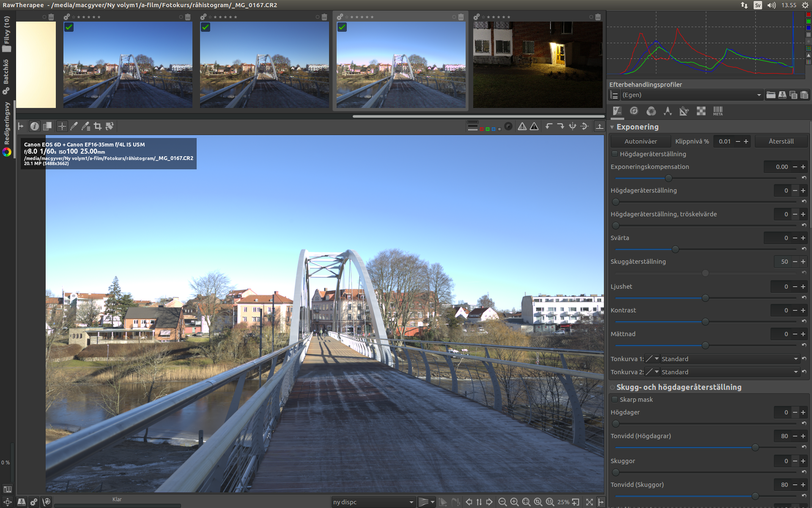Viewport: 812px width, 508px height.
Task: Click the zoom-to-fit magnifier icon
Action: coord(526,502)
